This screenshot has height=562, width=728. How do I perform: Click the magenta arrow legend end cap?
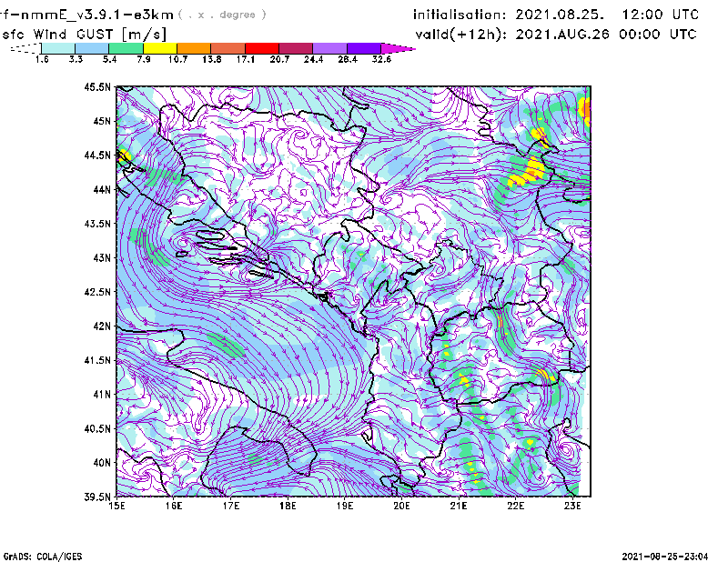(x=398, y=48)
